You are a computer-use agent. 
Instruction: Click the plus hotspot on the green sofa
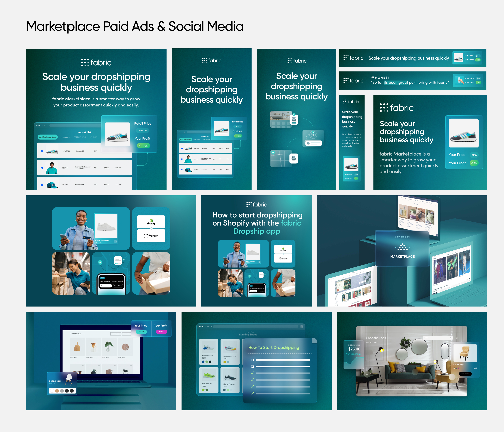coord(415,372)
